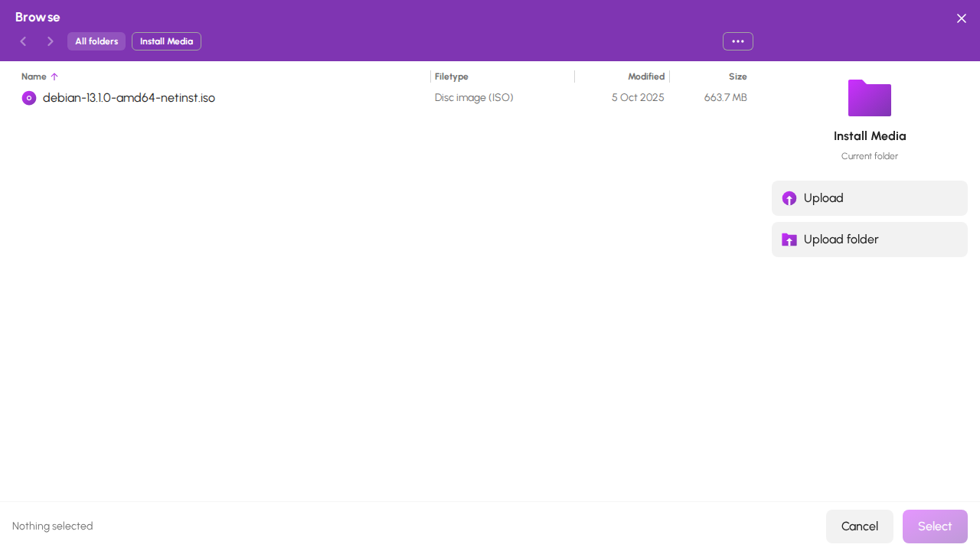Viewport: 980px width, 551px height.
Task: Close the Browse dialog
Action: point(962,18)
